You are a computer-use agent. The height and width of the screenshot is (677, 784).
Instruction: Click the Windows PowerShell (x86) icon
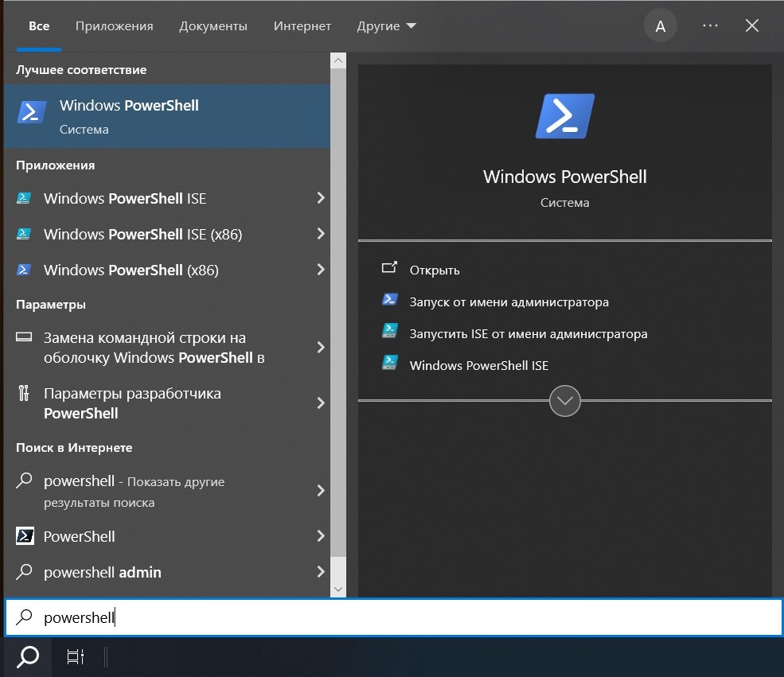24,270
